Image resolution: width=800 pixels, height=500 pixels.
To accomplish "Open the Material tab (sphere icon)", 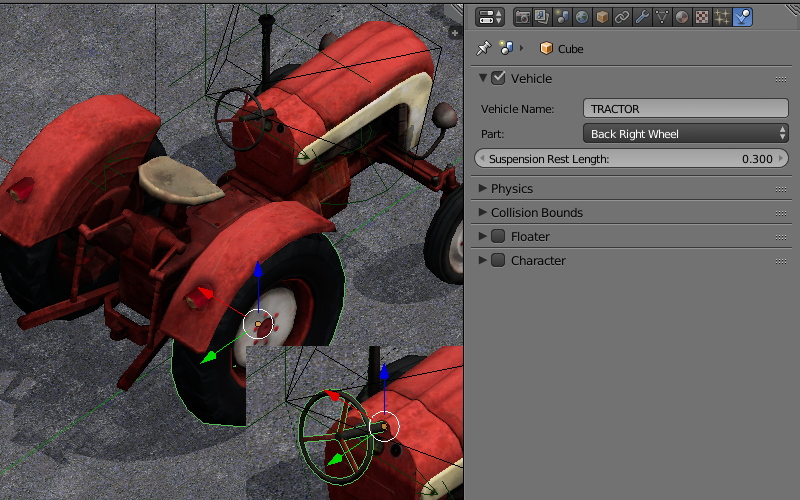I will pos(682,17).
